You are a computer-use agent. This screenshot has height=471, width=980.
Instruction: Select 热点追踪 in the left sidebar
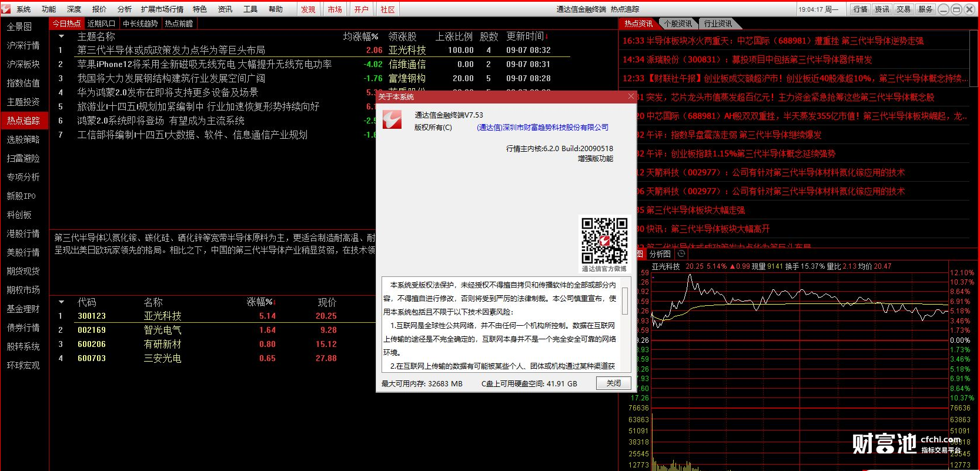[24, 121]
